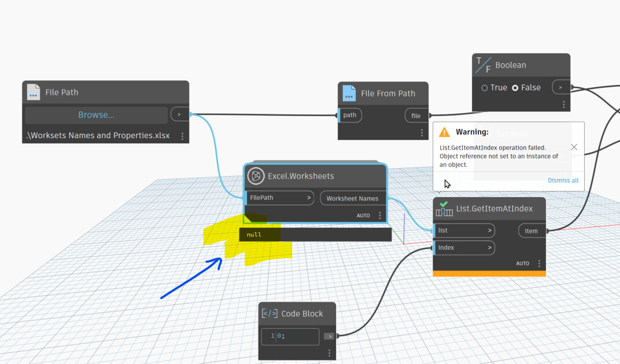The width and height of the screenshot is (620, 364).
Task: Click the Excel.Worksheets node icon
Action: coord(256,176)
